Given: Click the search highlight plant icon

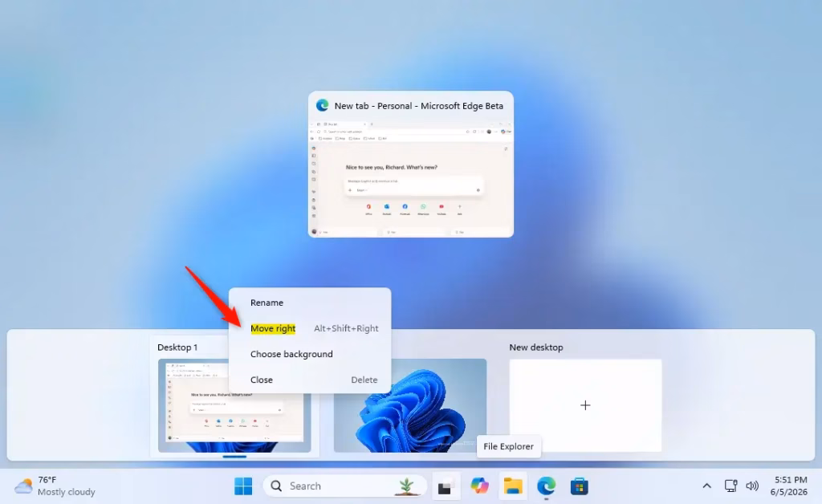Looking at the screenshot, I should pos(405,486).
